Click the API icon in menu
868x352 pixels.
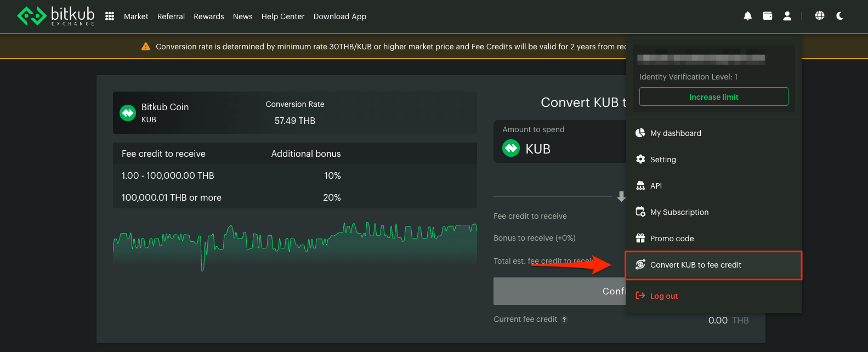640,185
